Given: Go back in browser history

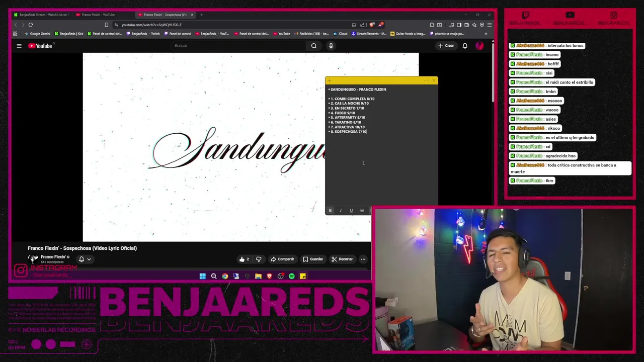Looking at the screenshot, I should (x=15, y=25).
